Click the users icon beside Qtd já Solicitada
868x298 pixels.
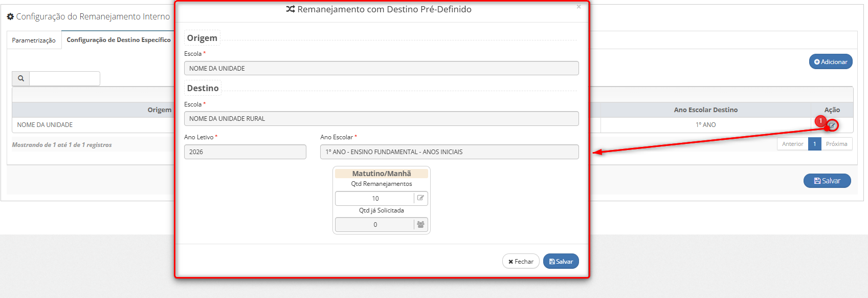click(420, 225)
